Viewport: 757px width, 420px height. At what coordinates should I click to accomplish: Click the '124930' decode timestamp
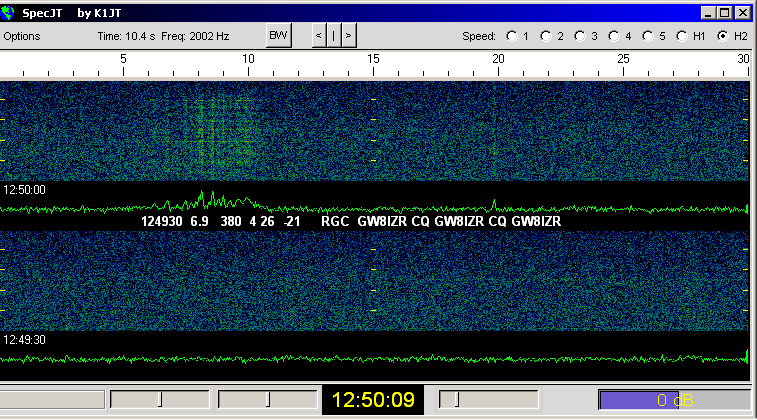click(x=162, y=222)
